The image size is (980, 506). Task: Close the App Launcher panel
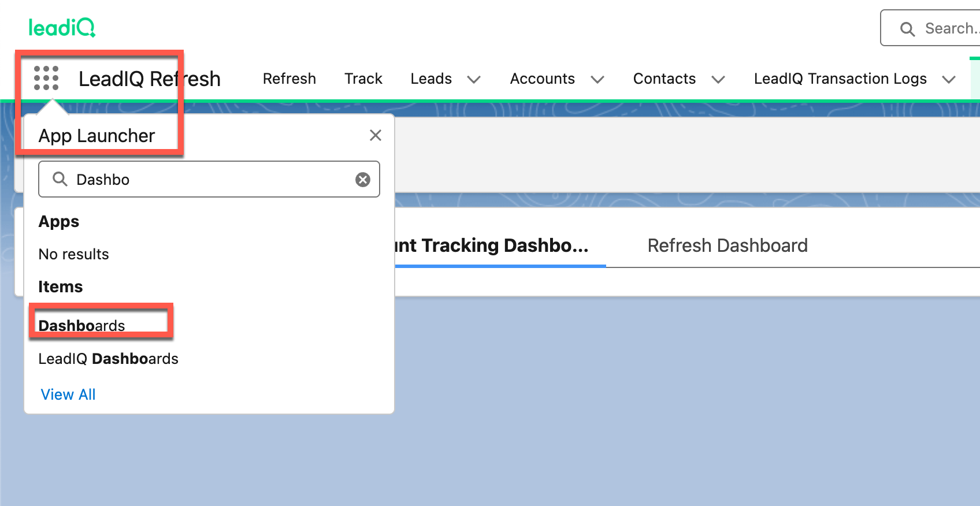pos(376,135)
